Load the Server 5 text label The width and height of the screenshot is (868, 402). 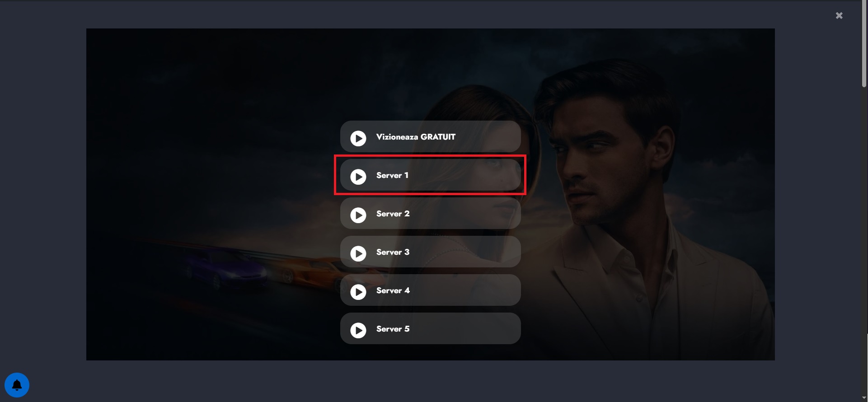[x=393, y=329]
